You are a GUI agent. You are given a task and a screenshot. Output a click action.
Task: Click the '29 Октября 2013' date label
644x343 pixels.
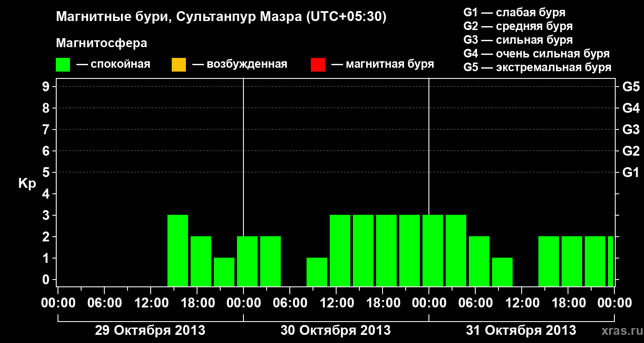click(150, 331)
